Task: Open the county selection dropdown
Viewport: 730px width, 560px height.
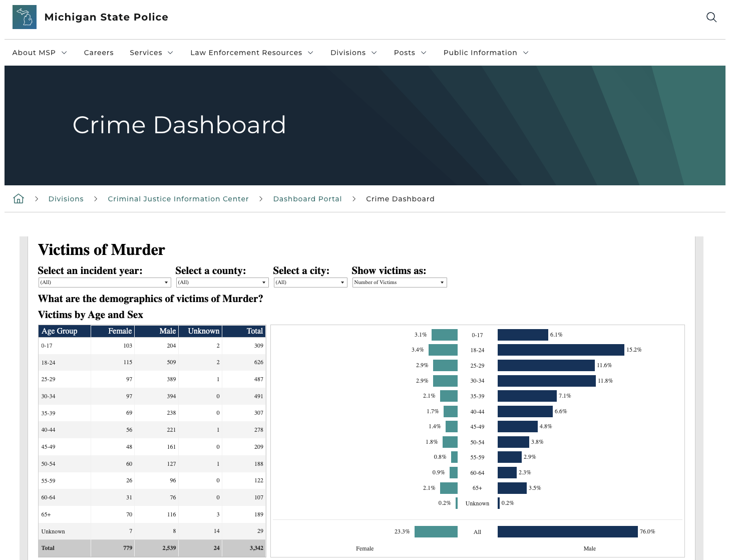Action: pyautogui.click(x=264, y=282)
